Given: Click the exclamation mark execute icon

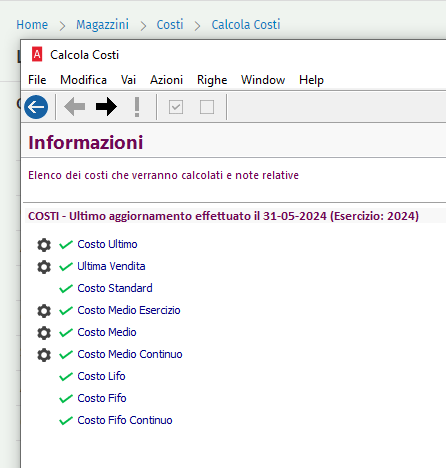Looking at the screenshot, I should point(137,107).
